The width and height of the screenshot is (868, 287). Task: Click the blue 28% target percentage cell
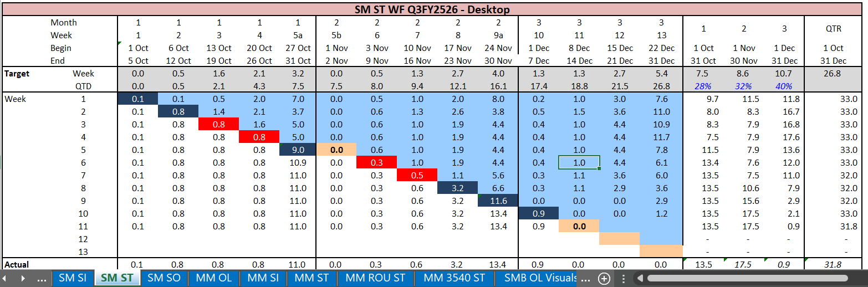[703, 86]
